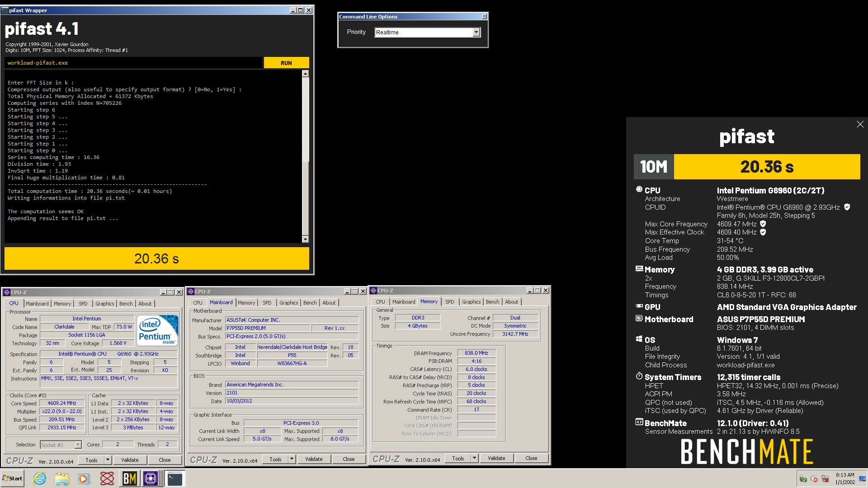The height and width of the screenshot is (488, 868).
Task: Click the Intel Pentium inside logo in CPU-Z
Action: [157, 332]
